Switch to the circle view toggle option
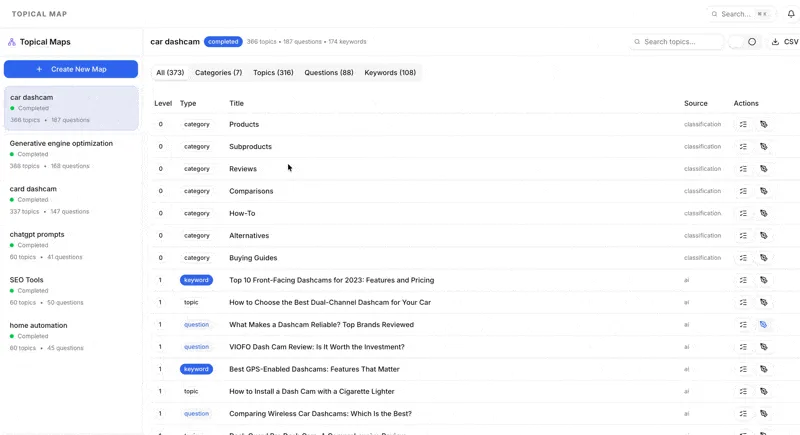 (752, 42)
